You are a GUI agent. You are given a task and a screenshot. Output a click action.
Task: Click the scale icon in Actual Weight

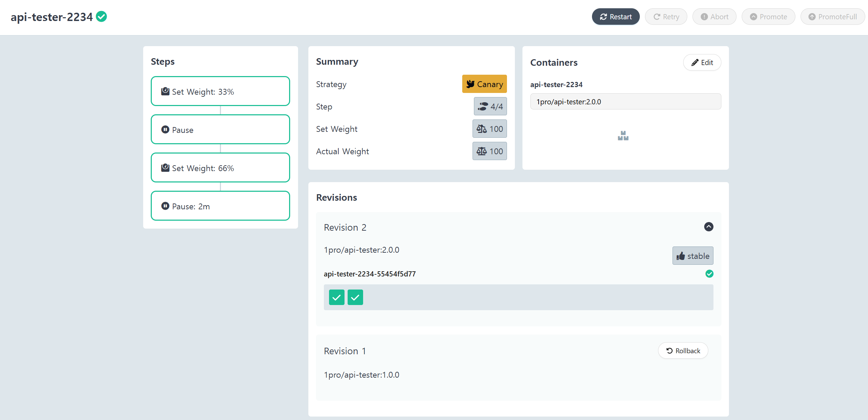click(x=481, y=151)
